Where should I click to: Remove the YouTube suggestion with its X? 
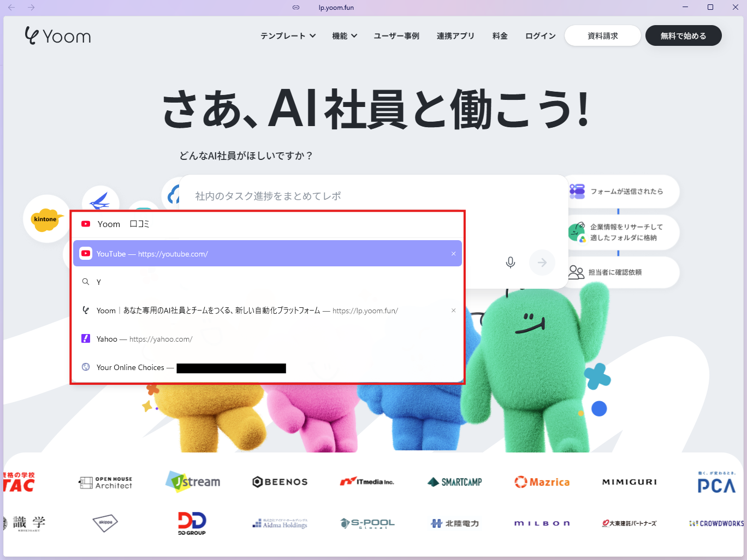[x=453, y=254]
